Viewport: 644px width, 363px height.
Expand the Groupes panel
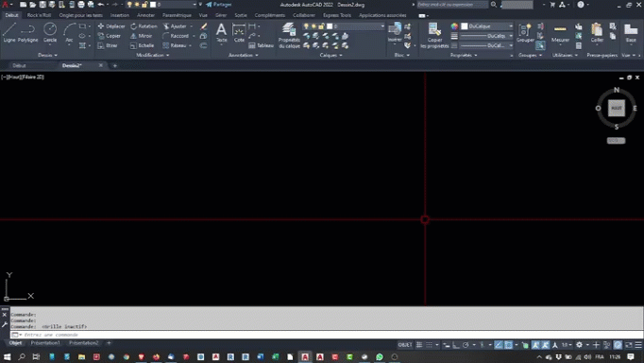tap(531, 55)
